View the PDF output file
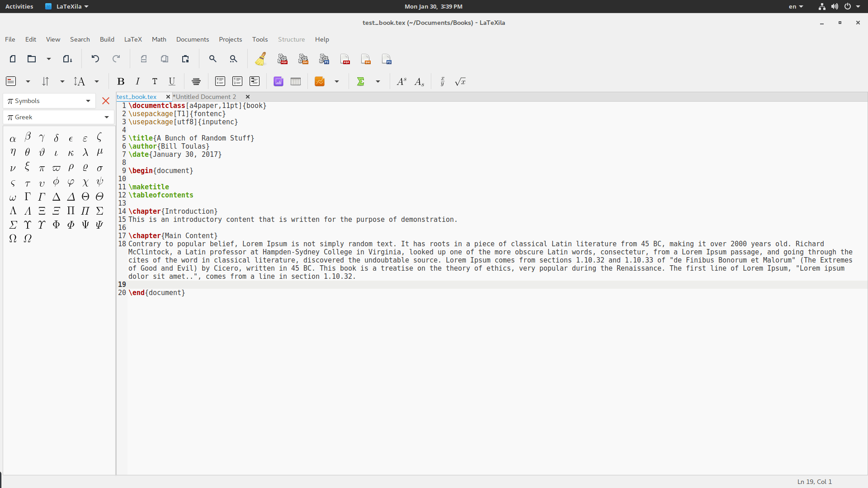 click(x=345, y=59)
